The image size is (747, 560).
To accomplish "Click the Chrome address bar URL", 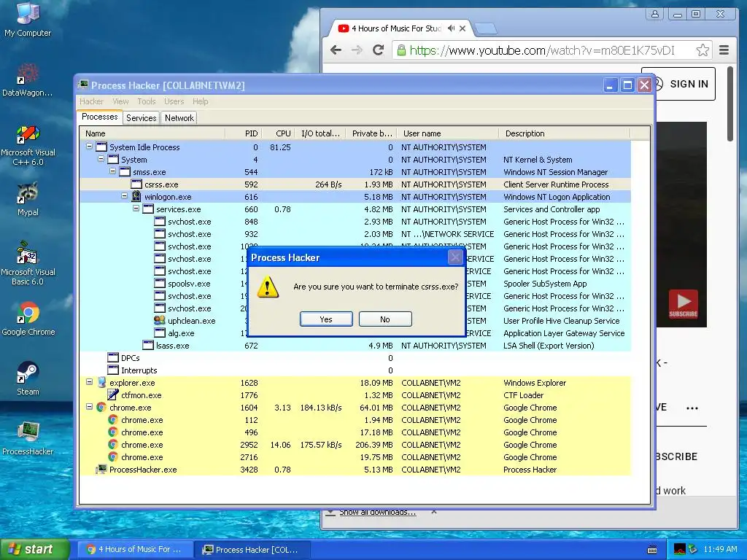I will (542, 50).
